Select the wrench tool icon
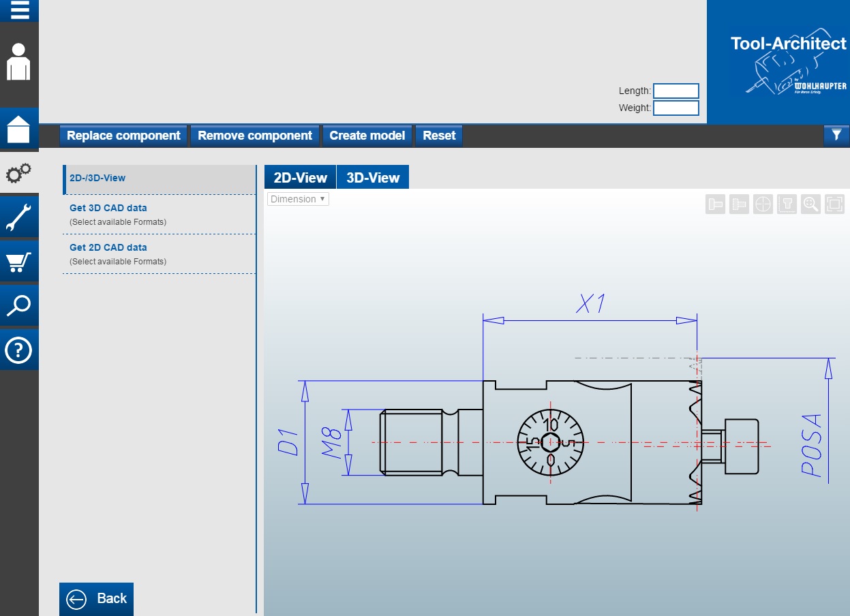 coord(19,218)
